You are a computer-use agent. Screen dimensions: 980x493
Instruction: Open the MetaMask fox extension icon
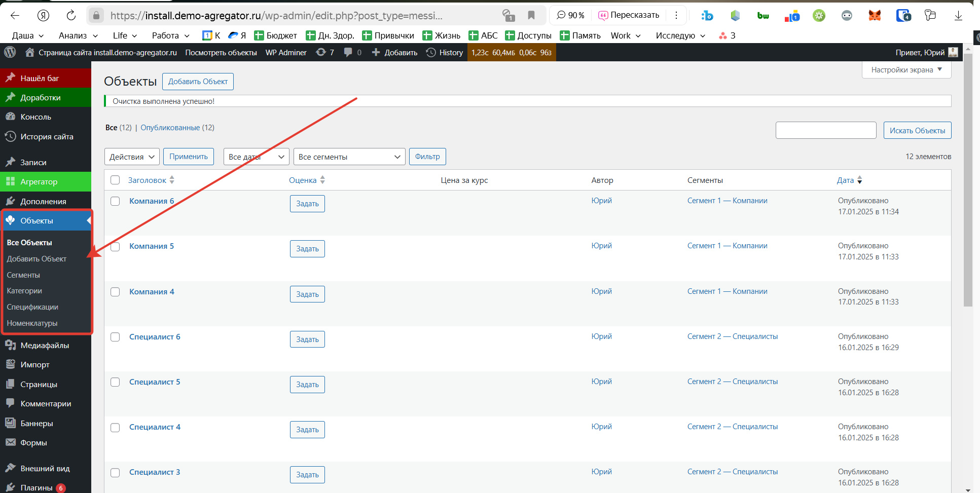pos(875,15)
